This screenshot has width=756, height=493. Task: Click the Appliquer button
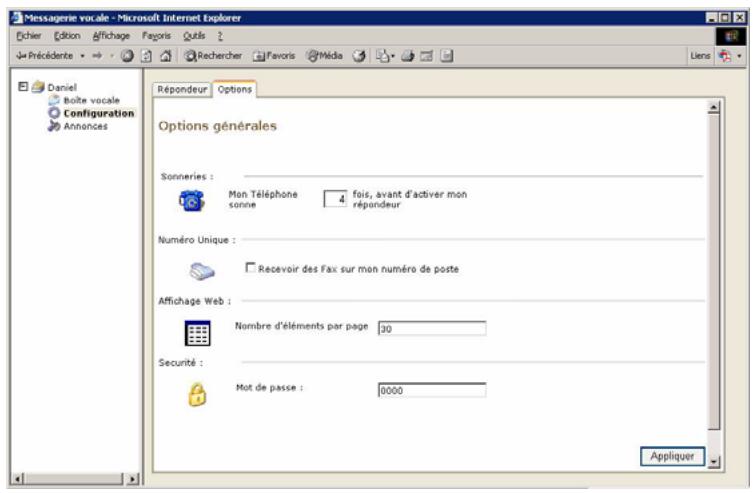tap(672, 456)
